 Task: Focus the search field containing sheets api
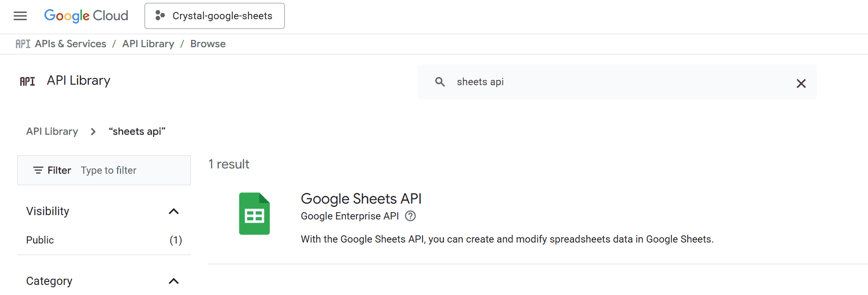coord(617,82)
